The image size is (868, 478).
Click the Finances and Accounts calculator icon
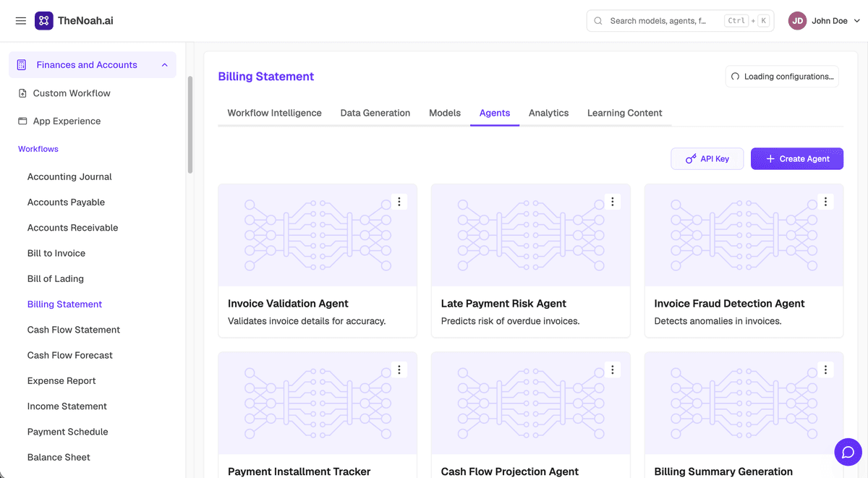pos(22,65)
